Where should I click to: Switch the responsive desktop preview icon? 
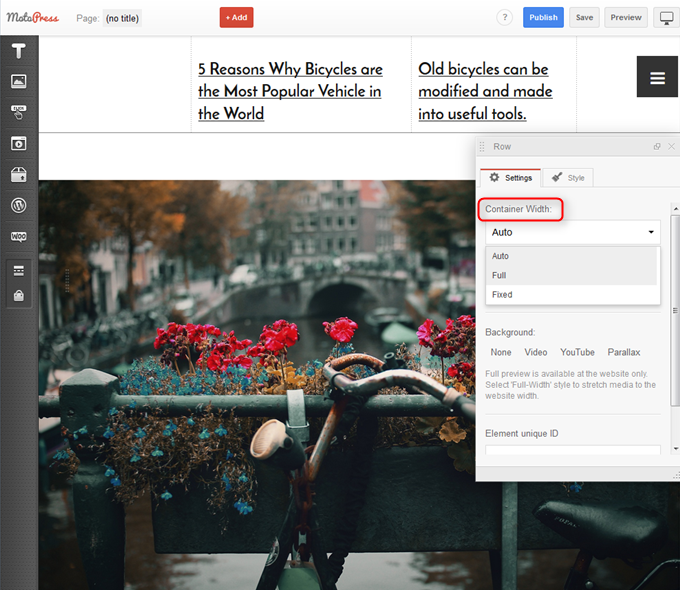(x=667, y=18)
